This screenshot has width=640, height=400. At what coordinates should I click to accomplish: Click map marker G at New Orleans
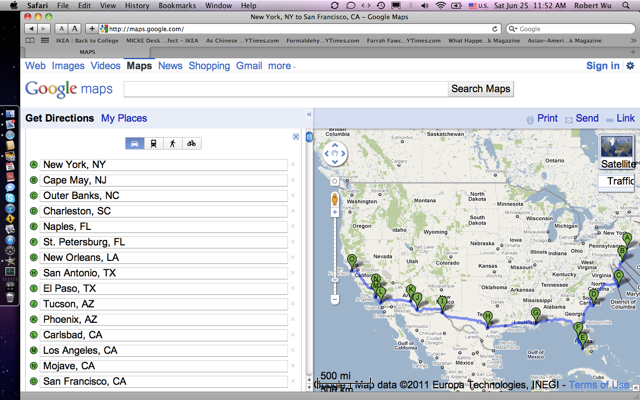click(536, 315)
